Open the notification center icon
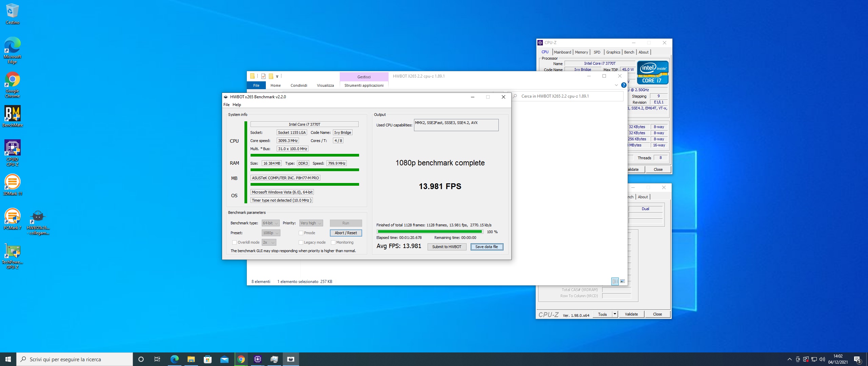868x366 pixels. pos(857,359)
